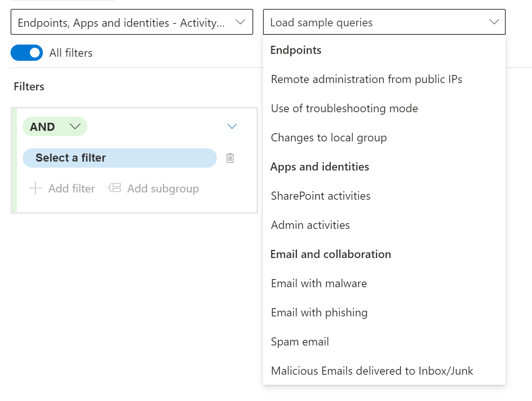Click the Add subgroup text button
The image size is (532, 401).
163,189
